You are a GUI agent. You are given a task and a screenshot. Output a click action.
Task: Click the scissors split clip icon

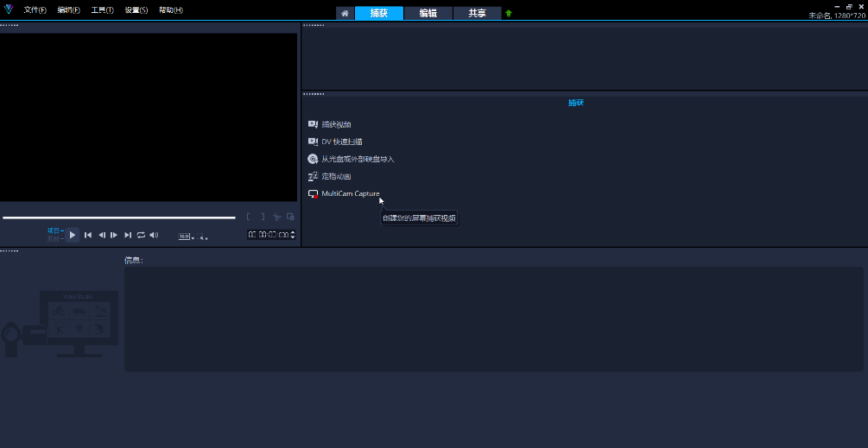[276, 217]
